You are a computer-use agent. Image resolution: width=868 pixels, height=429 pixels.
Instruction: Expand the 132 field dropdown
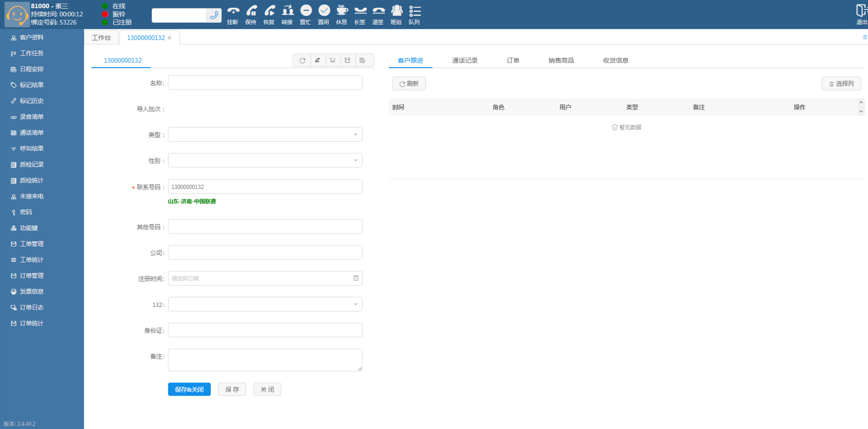click(x=265, y=304)
